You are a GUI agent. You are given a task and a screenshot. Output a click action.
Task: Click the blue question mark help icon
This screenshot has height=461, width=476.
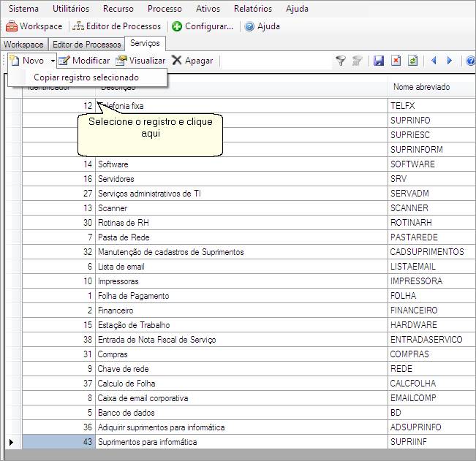point(471,61)
